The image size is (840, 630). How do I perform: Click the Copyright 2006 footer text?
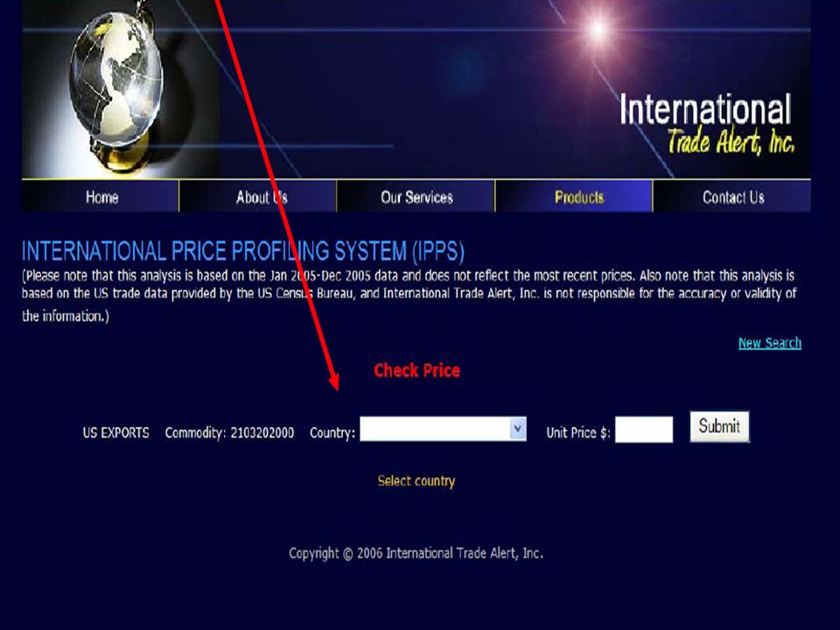click(416, 553)
